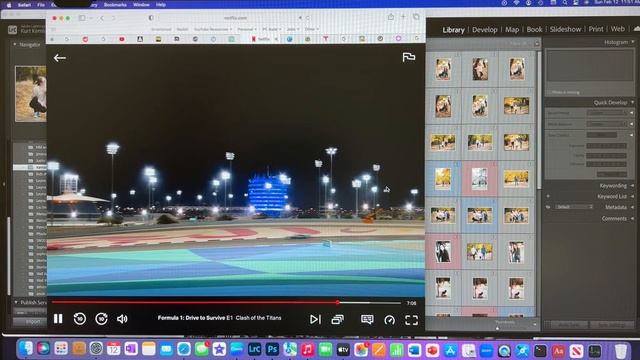Play next episode in Netflix player
The image size is (640, 360).
(x=315, y=320)
